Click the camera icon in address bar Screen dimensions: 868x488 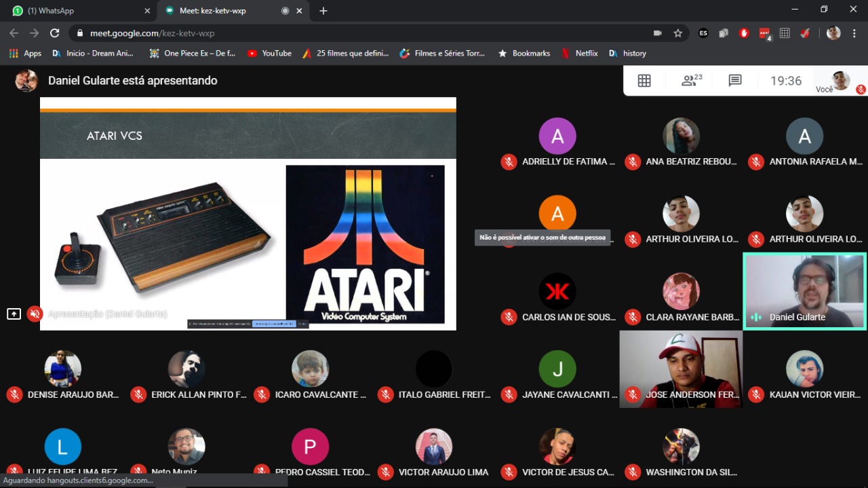tap(657, 33)
